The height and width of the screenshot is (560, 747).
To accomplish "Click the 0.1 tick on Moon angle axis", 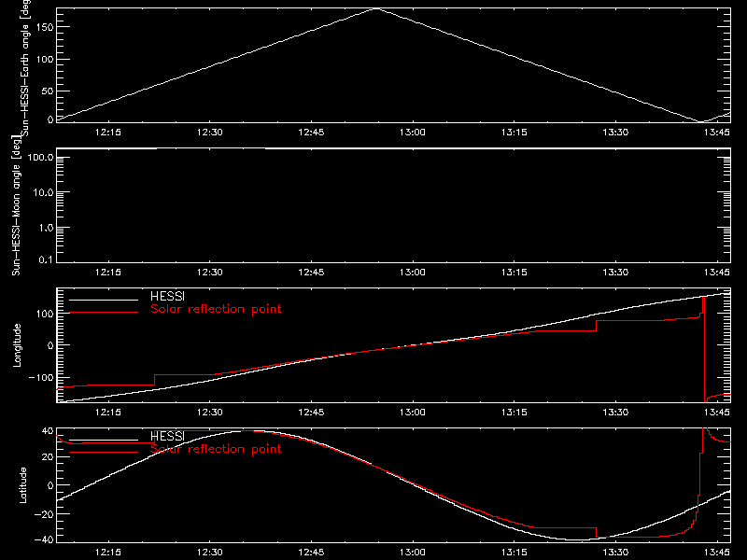I will click(46, 259).
